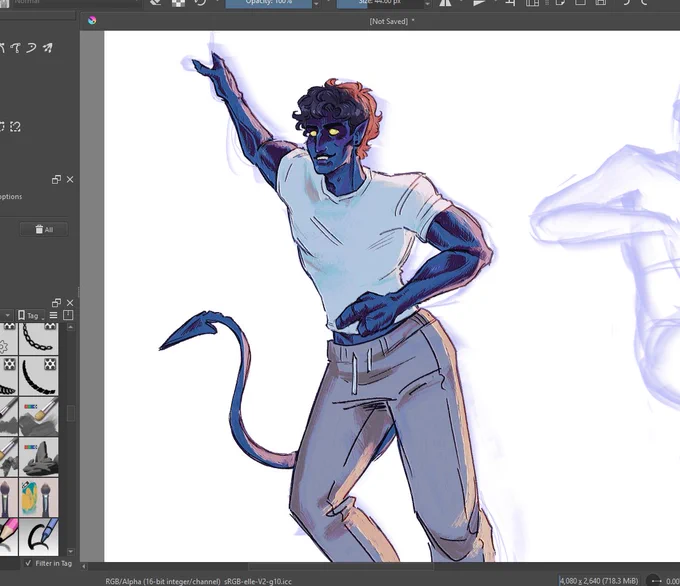Open the blending mode Normal dropdown
680x586 pixels.
tap(76, 3)
